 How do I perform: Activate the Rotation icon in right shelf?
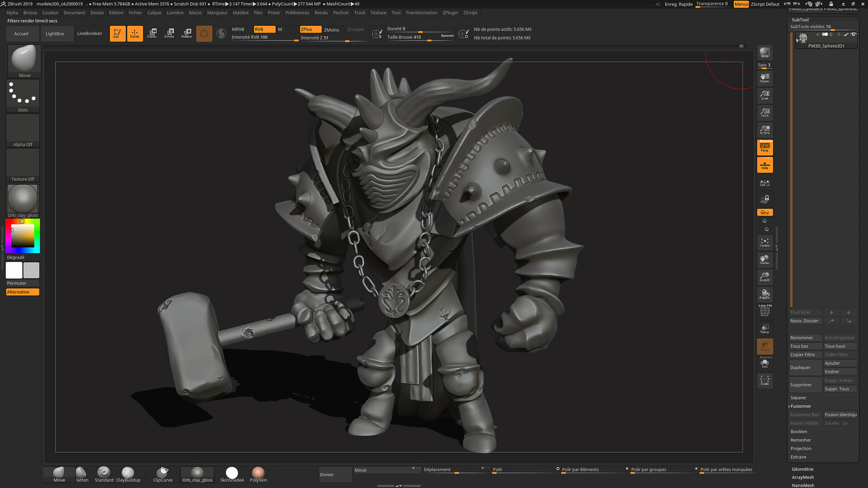764,294
